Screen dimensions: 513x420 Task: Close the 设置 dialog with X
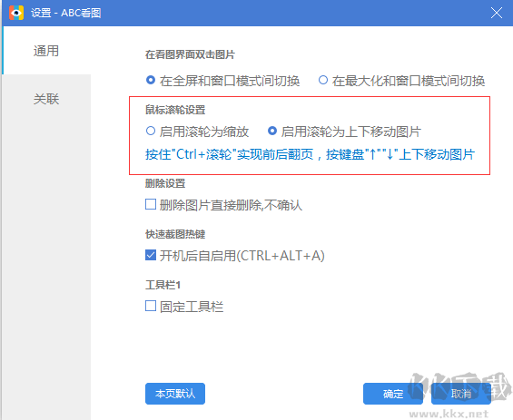tap(497, 13)
